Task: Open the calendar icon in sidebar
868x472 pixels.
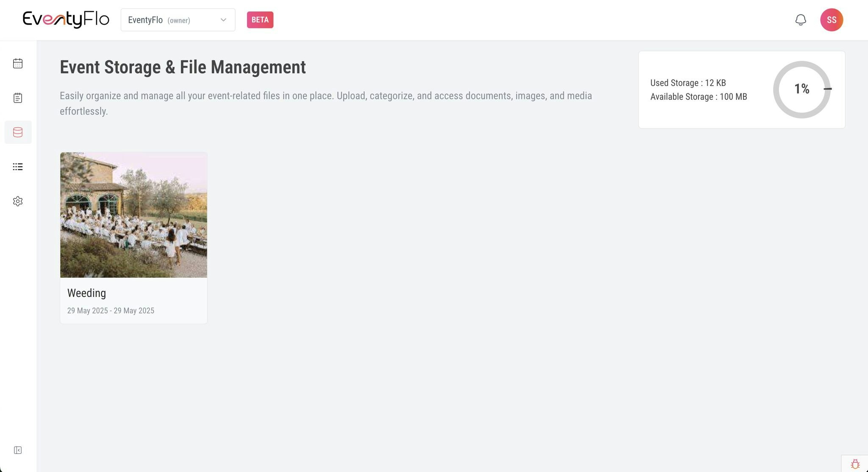Action: (x=18, y=63)
